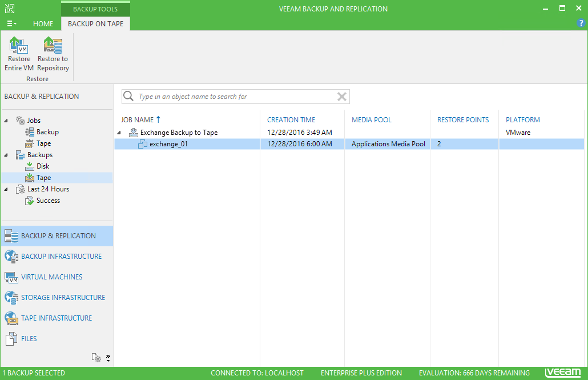This screenshot has height=380, width=588.
Task: Sort by RESTORE POINTS column
Action: (463, 120)
